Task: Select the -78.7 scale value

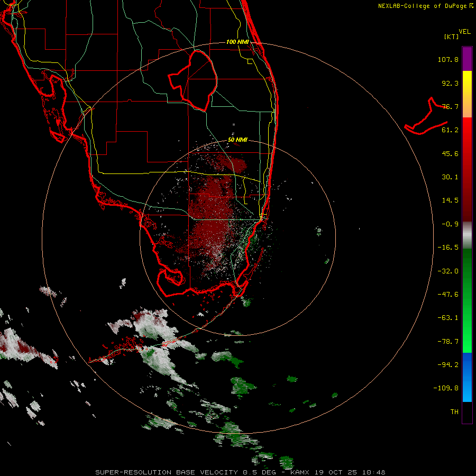Action: coord(448,342)
